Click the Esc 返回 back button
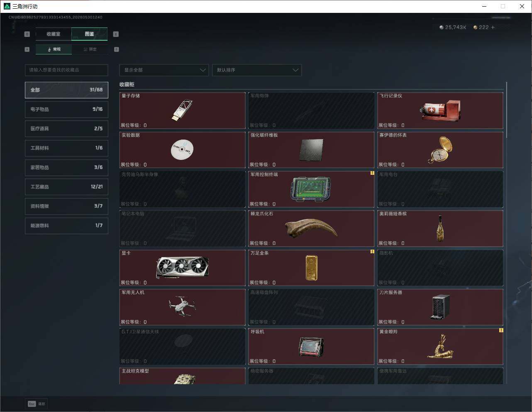This screenshot has height=412, width=532. [x=37, y=404]
